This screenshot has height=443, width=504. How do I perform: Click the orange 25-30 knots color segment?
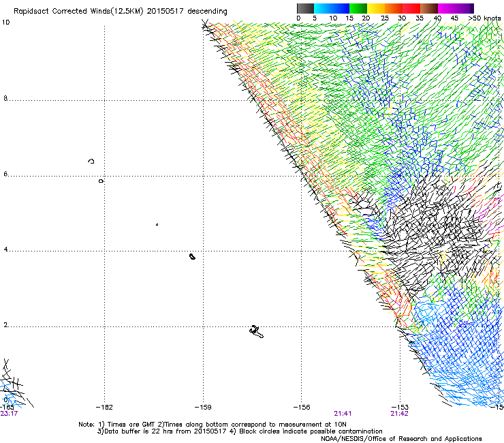[x=394, y=9]
